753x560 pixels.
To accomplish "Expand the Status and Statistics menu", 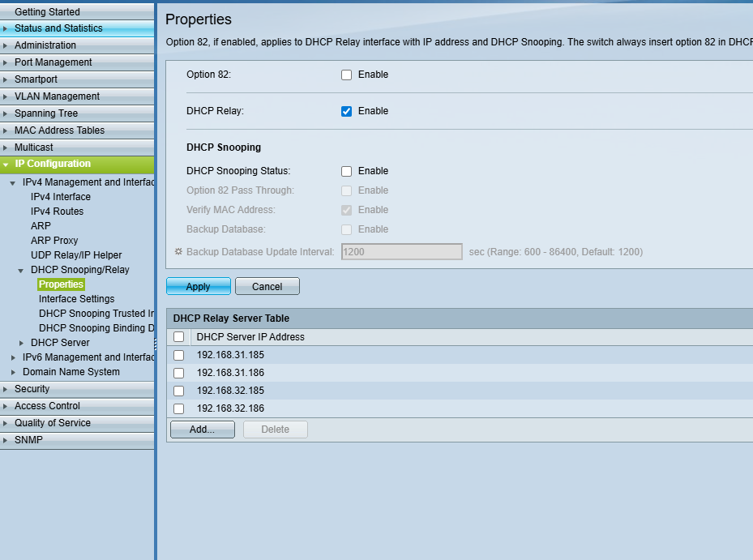I will [x=58, y=28].
